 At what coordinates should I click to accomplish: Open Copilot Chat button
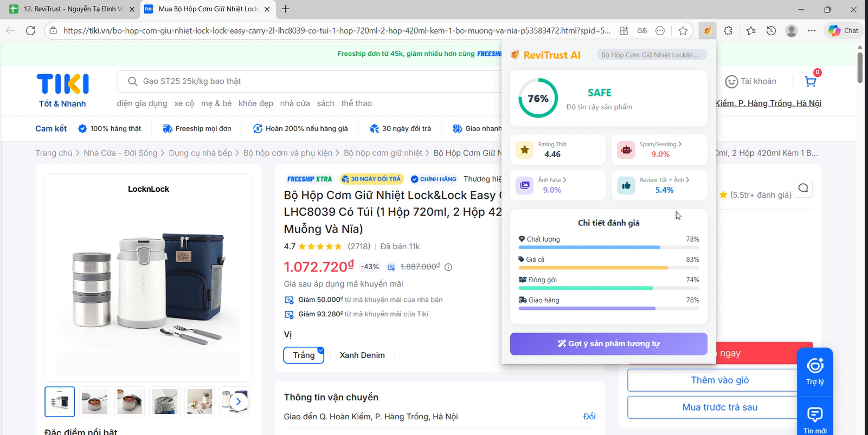843,31
